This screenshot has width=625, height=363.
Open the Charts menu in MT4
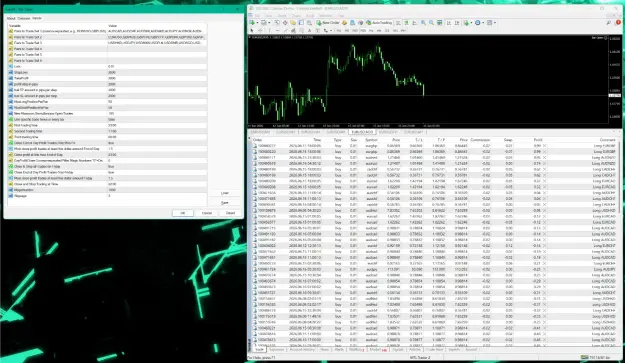tap(296, 16)
